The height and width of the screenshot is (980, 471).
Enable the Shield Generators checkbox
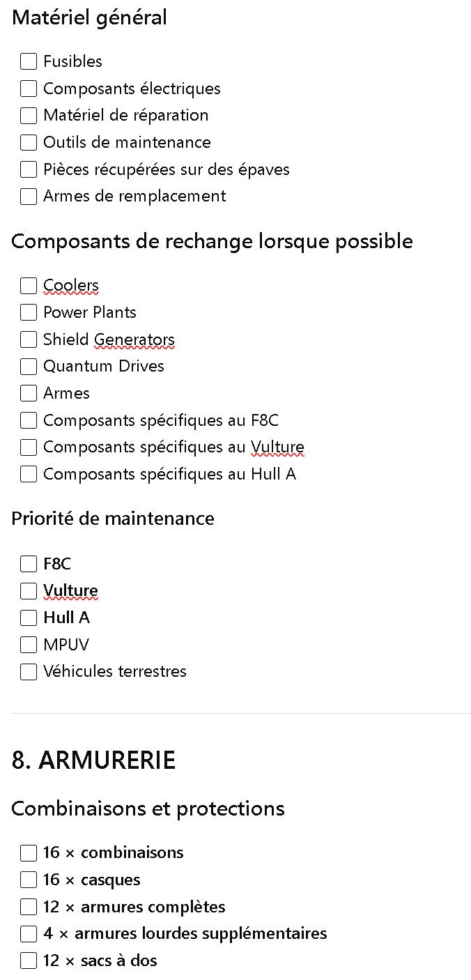pyautogui.click(x=29, y=339)
